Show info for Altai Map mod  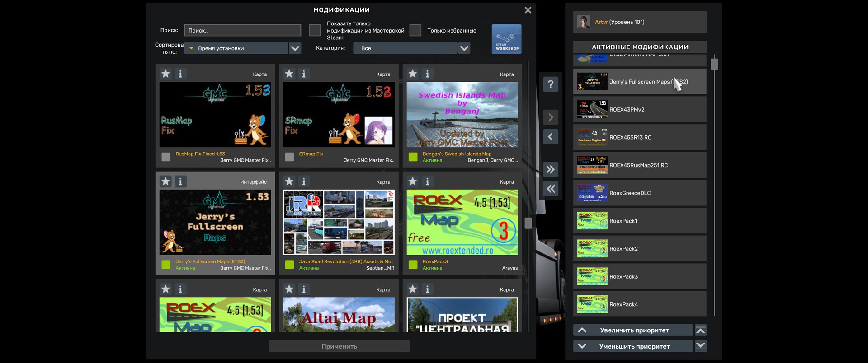[304, 289]
